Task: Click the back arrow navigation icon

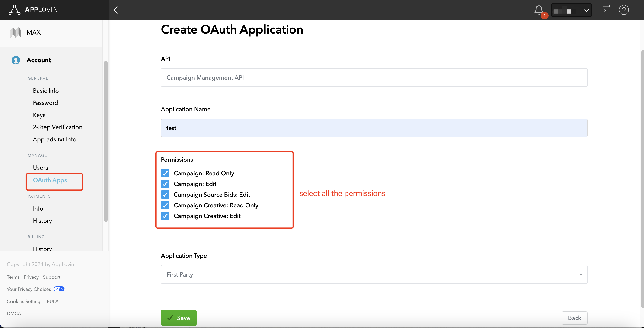Action: 115,10
